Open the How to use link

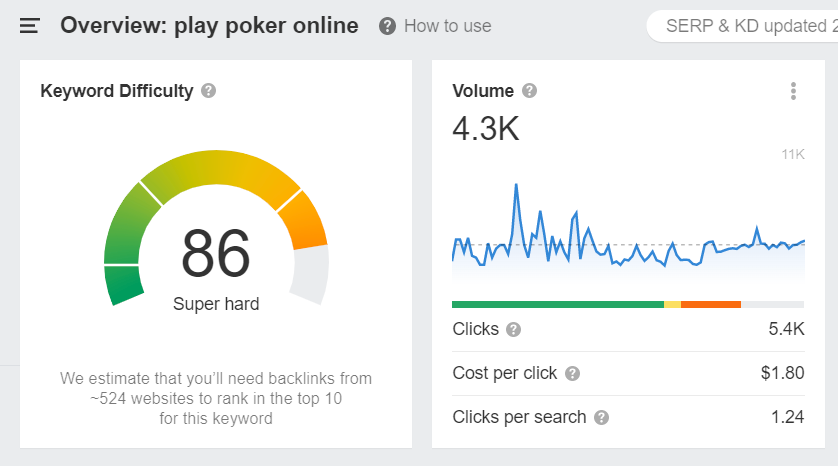pyautogui.click(x=447, y=26)
